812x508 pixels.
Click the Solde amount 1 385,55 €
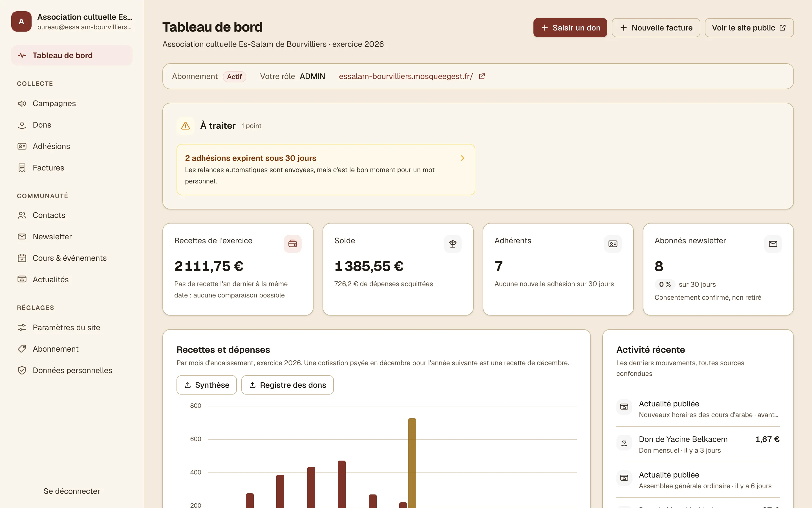point(369,266)
